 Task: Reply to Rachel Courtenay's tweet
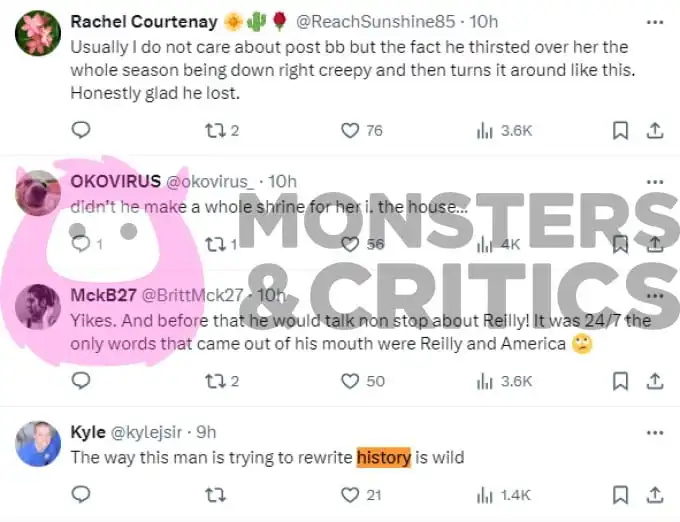[81, 130]
